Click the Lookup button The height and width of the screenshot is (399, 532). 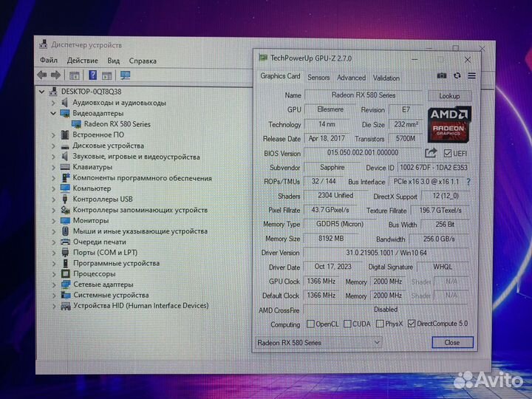coord(449,96)
